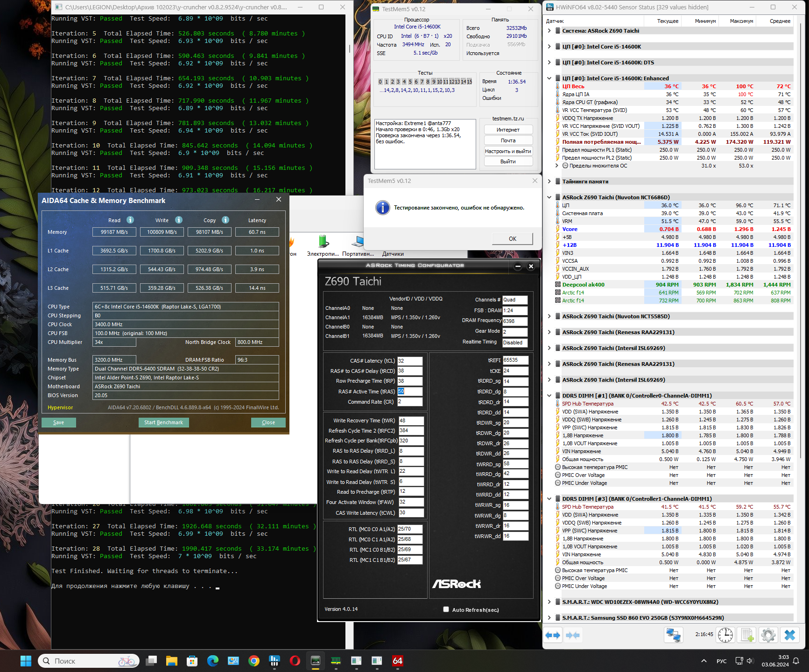Click the Минимум column header in HWiNFO
This screenshot has height=672, width=809.
[x=700, y=21]
